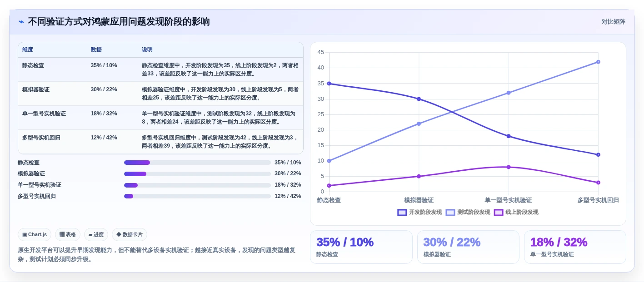
Task: Click the 测试阶段发现 point at 多型号实机回归 (42)
Action: (x=598, y=62)
